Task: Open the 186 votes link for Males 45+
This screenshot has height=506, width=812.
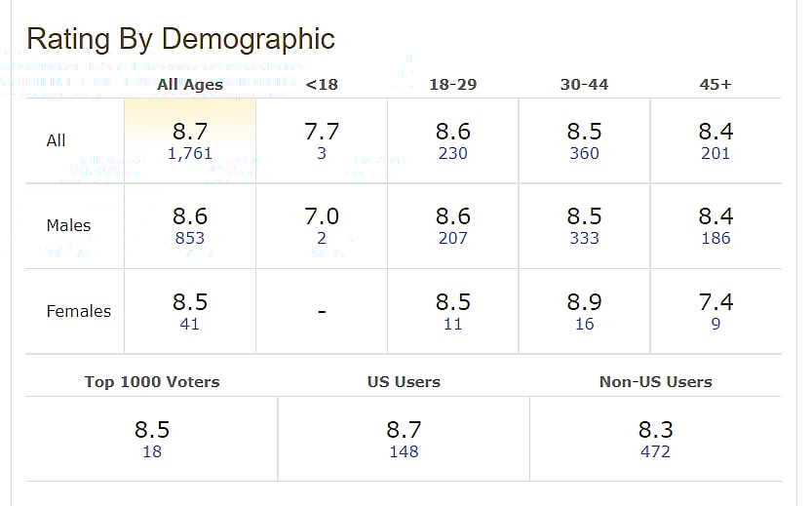Action: click(715, 238)
